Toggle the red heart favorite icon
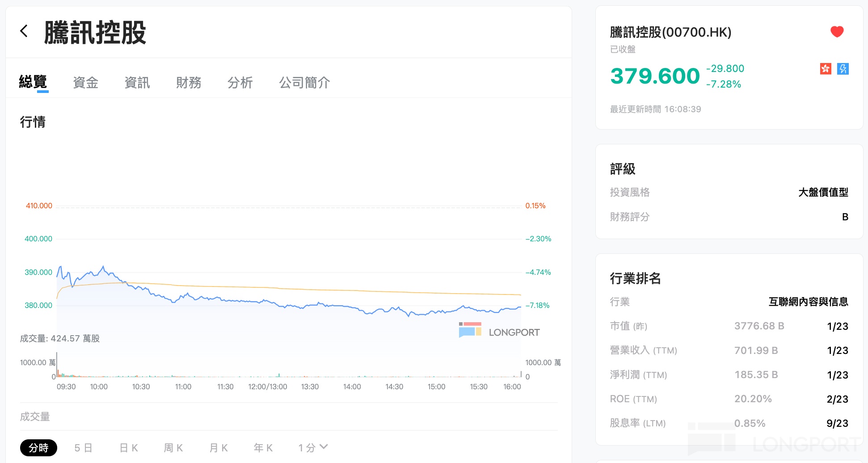 click(837, 32)
